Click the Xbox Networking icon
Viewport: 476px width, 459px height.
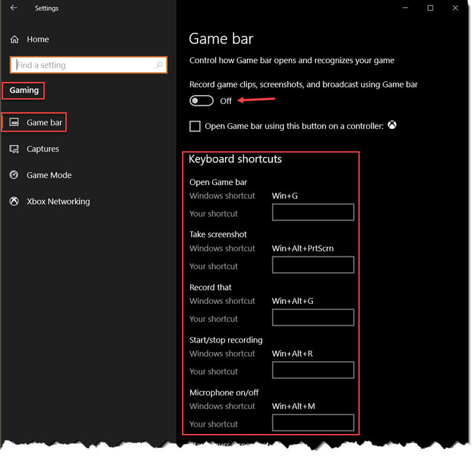pyautogui.click(x=14, y=202)
